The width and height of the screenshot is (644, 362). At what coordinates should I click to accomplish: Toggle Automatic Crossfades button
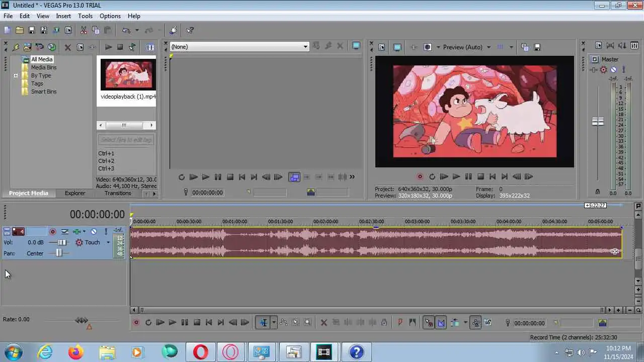pos(441,323)
